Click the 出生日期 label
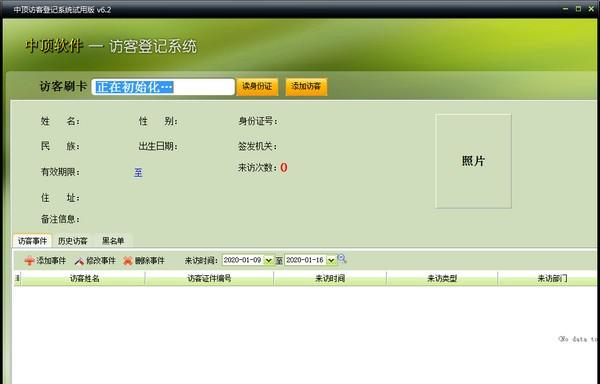 tap(158, 146)
